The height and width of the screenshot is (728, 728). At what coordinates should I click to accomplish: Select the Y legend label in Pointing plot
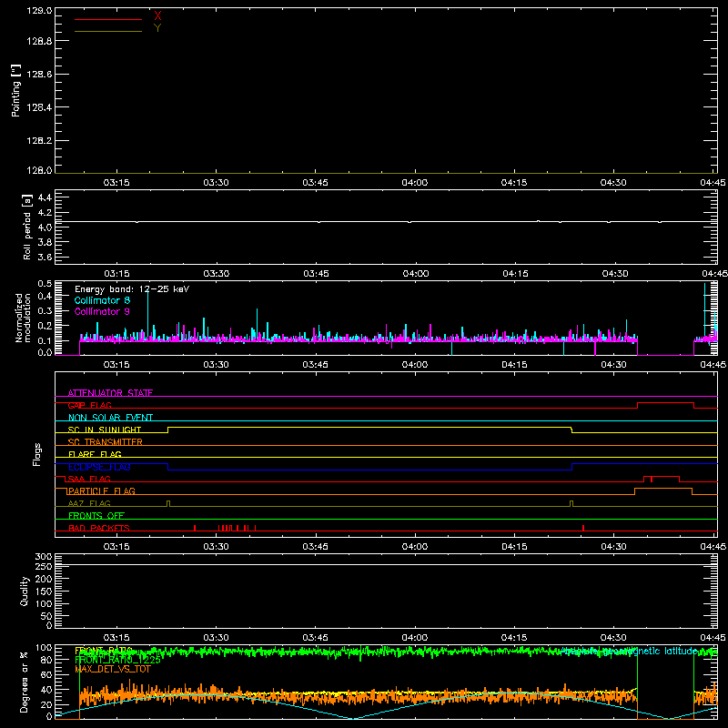[157, 28]
